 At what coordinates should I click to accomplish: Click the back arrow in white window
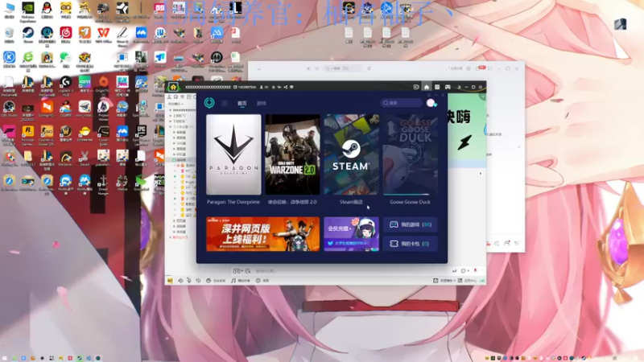tap(308, 68)
